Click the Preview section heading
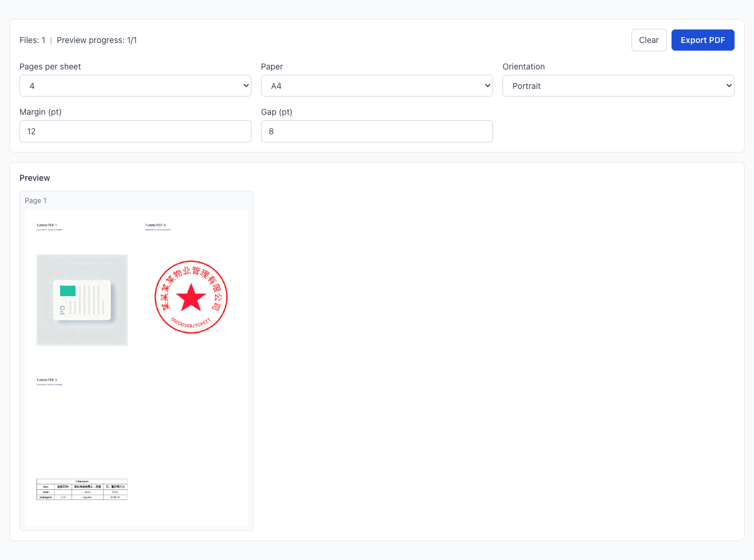 (35, 178)
